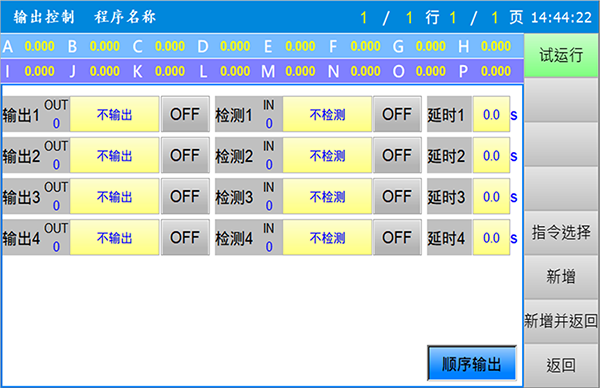Screen dimensions: 600x388
Task: Select the 不输出 field for 输出2
Action: (114, 155)
